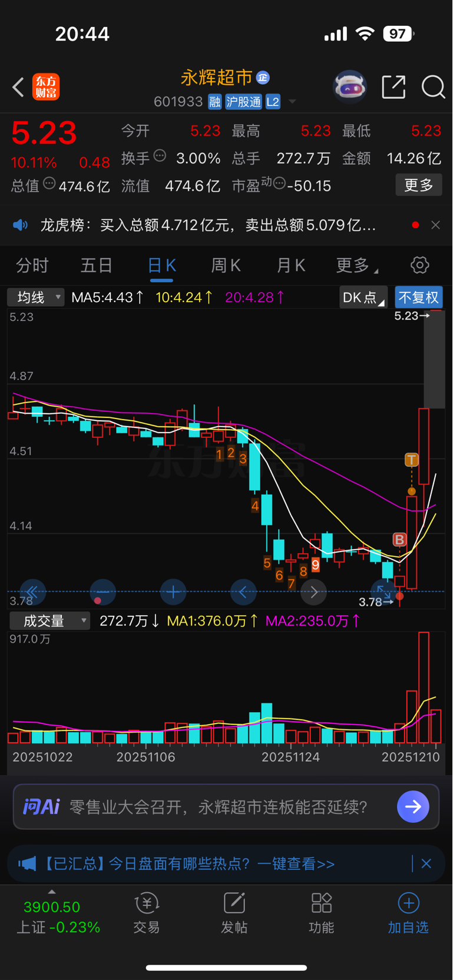Open the 均线 indicator dropdown

click(x=35, y=297)
